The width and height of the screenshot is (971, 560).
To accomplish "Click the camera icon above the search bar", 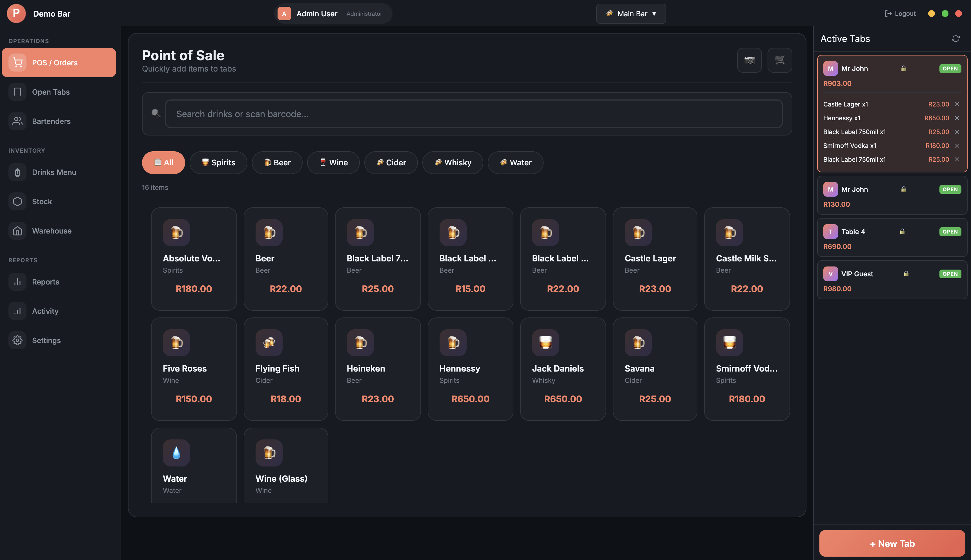I will coord(750,60).
